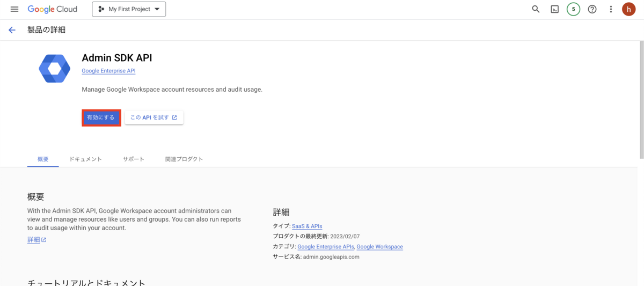
Task: Click the 製品の詳細 page header text
Action: point(46,30)
